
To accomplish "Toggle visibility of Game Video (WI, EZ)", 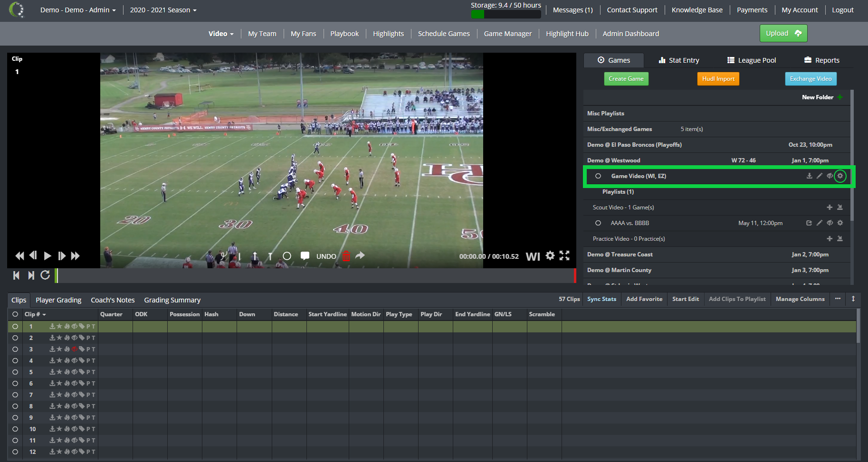I will click(830, 176).
